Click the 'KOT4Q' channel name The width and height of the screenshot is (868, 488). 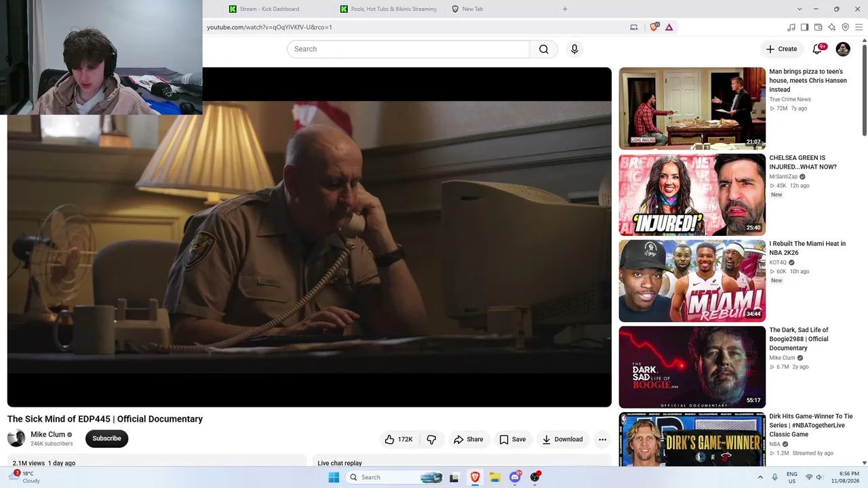point(778,262)
